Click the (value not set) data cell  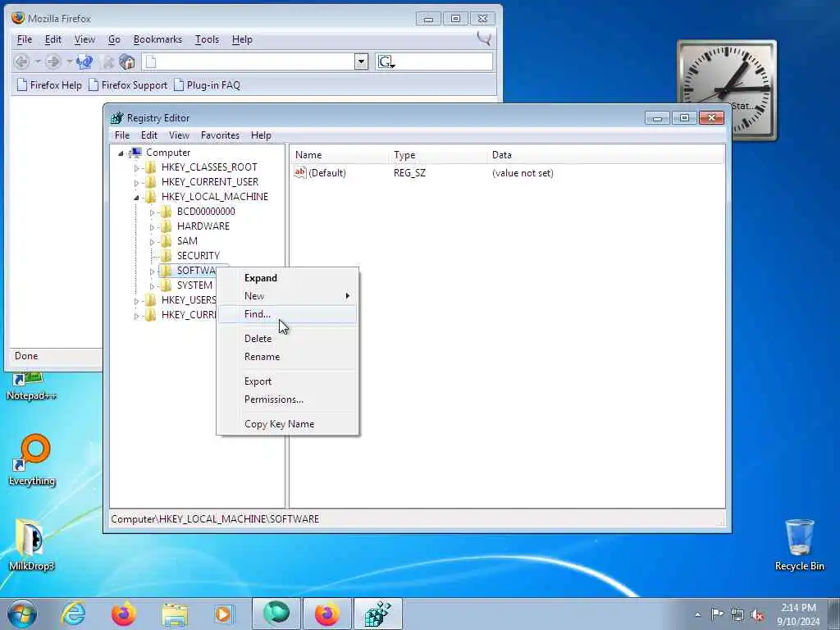pyautogui.click(x=523, y=173)
